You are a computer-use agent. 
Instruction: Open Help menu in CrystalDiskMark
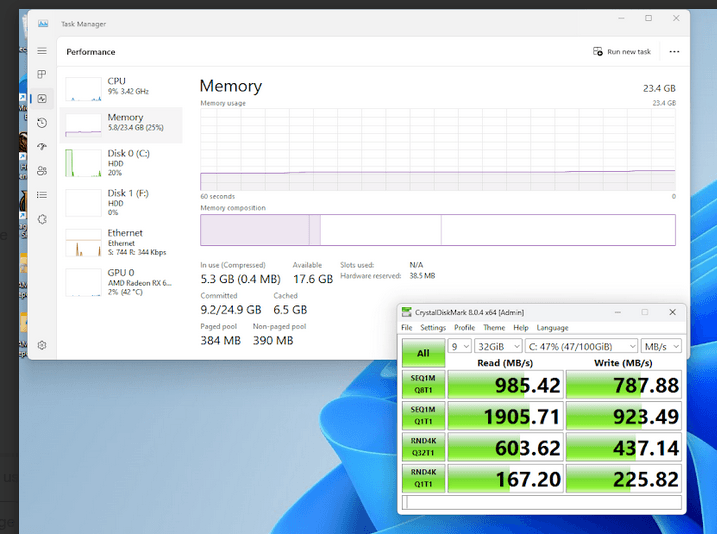click(520, 328)
